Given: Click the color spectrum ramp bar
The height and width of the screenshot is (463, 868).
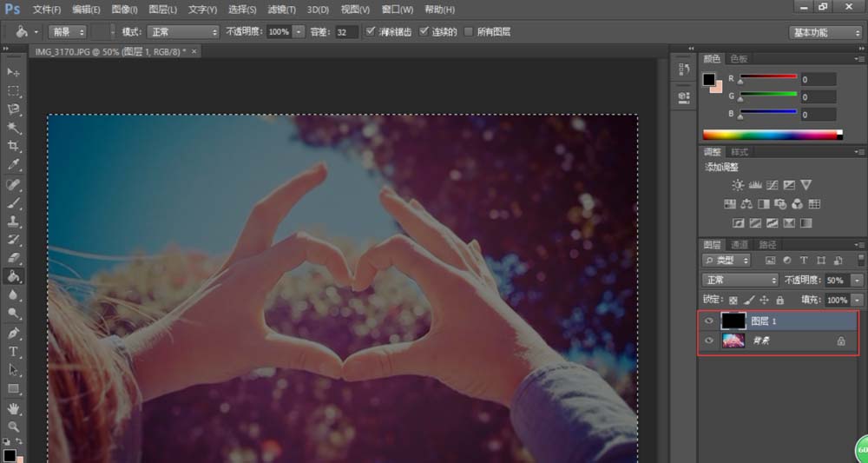Looking at the screenshot, I should (x=771, y=135).
